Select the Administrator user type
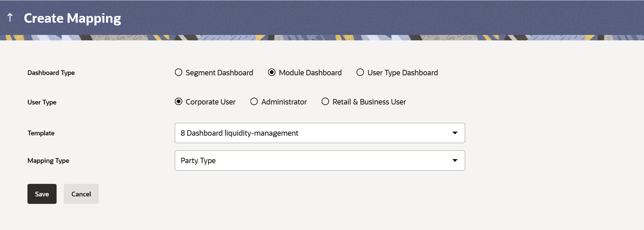Viewport: 644px width, 230px height. coord(254,101)
